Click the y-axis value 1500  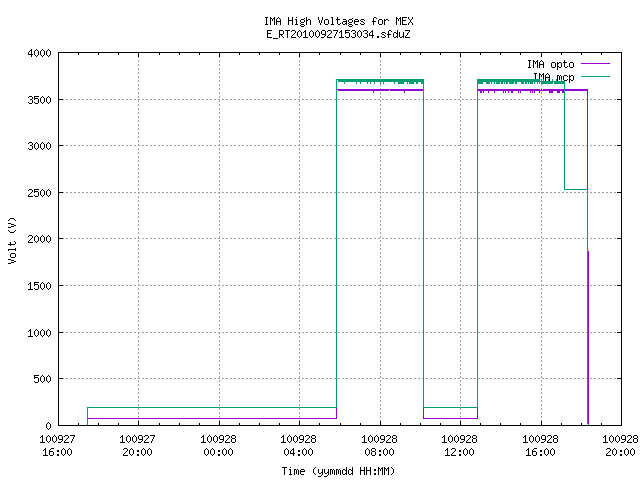39,286
